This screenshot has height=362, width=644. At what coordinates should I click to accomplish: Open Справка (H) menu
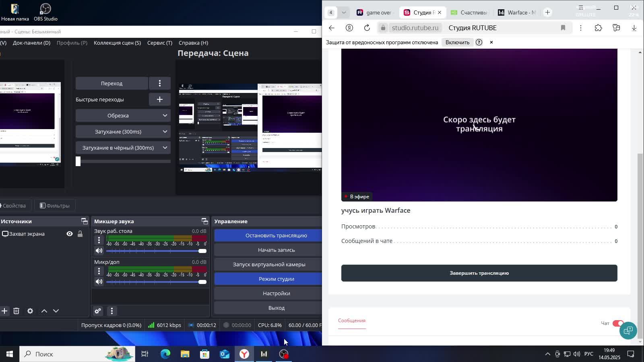click(x=193, y=43)
